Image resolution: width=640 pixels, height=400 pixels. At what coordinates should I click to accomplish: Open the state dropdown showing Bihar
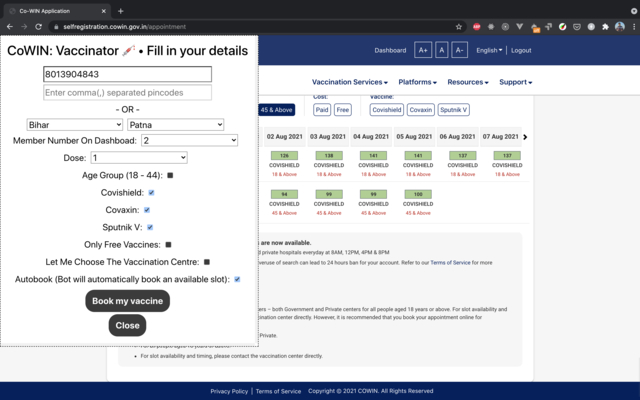tap(75, 124)
